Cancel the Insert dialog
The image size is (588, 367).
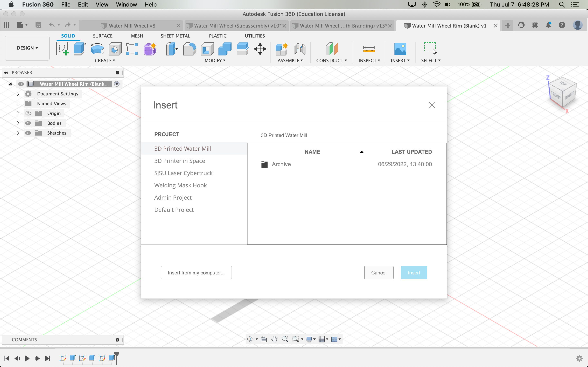point(378,273)
